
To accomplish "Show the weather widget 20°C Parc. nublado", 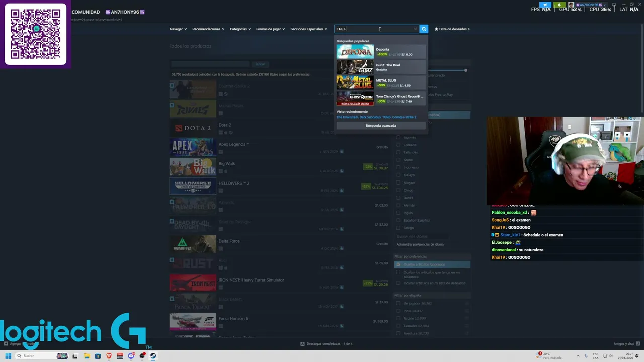I will (x=548, y=356).
